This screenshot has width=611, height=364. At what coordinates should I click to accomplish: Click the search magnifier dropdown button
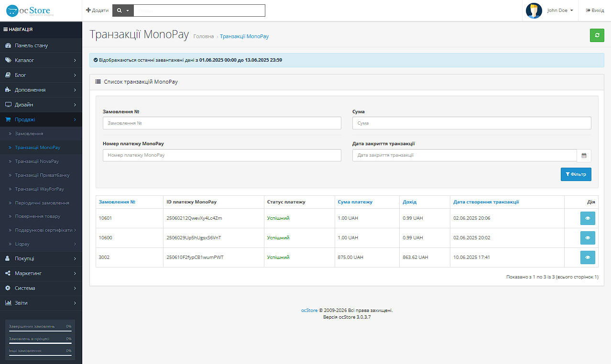(123, 11)
